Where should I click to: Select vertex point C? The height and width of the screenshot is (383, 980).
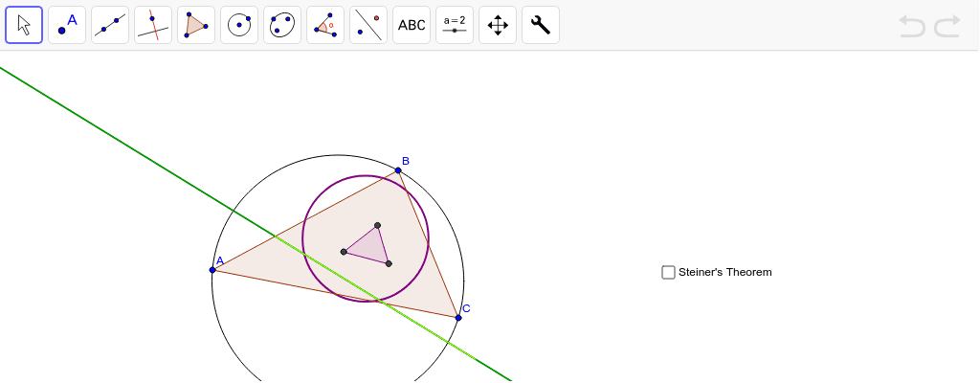[x=458, y=318]
